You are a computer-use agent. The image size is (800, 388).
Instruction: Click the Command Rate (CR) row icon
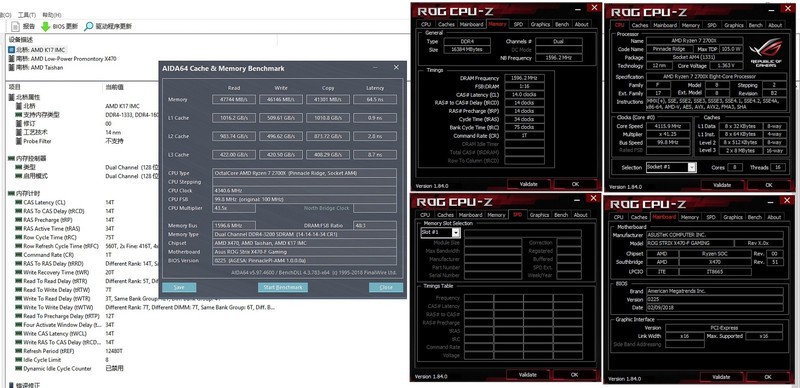point(19,255)
